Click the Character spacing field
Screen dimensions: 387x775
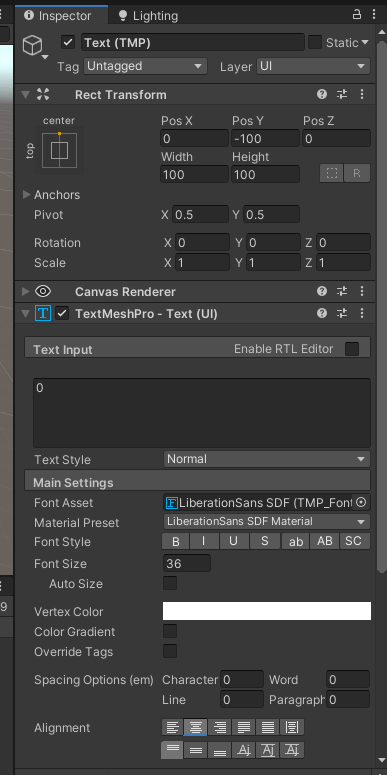point(242,680)
